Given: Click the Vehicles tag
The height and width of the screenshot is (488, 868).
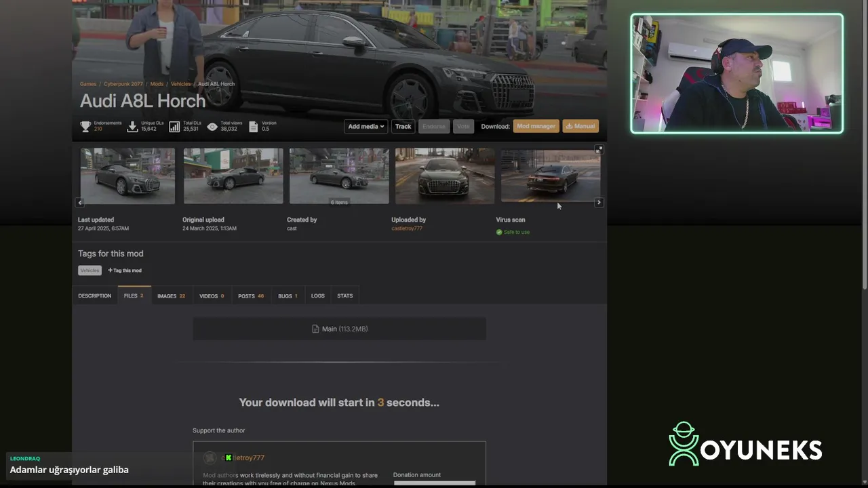Looking at the screenshot, I should coord(90,270).
